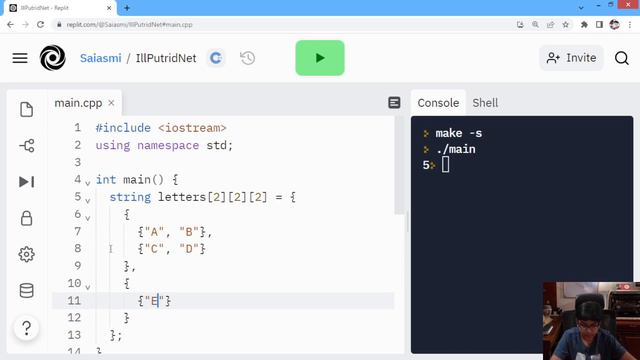Toggle the browser side panel icon
The image size is (640, 360).
(x=599, y=24)
